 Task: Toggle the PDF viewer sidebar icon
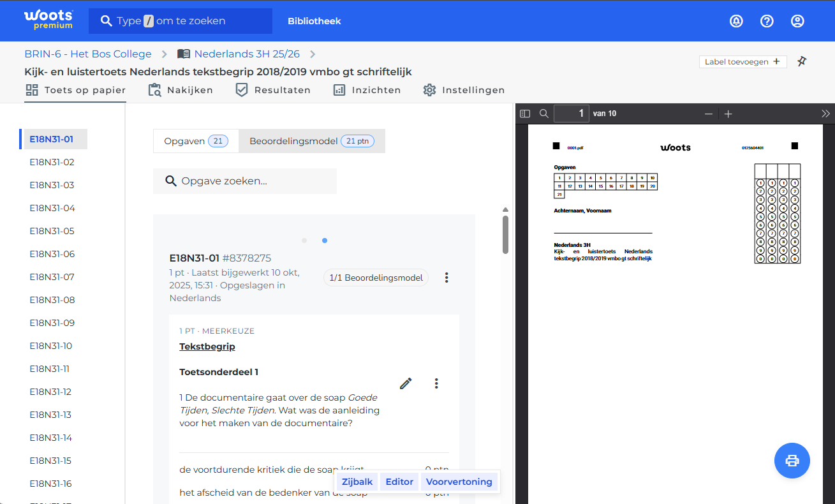(x=525, y=114)
